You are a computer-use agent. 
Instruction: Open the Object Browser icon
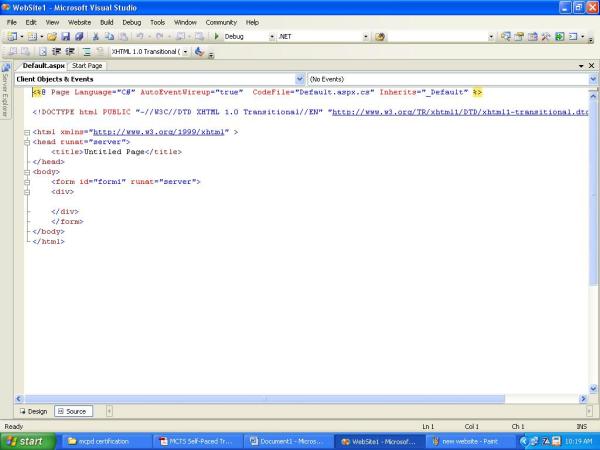coord(533,37)
